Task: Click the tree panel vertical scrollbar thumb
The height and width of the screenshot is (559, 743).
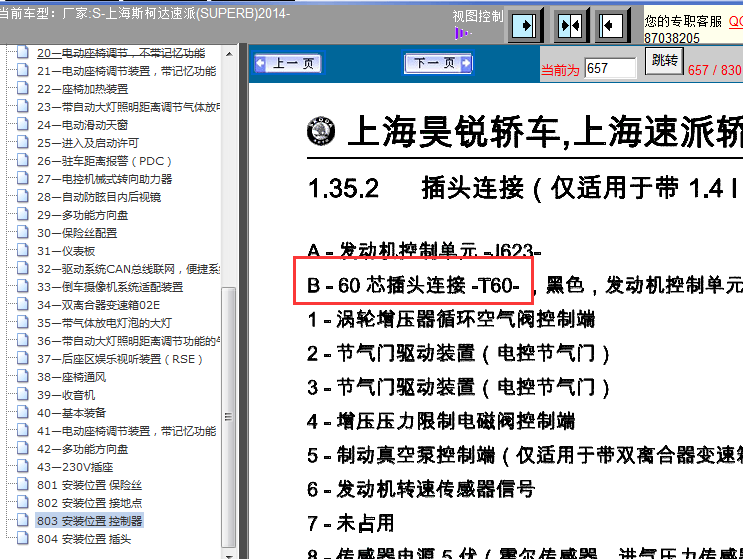Action: click(x=229, y=417)
